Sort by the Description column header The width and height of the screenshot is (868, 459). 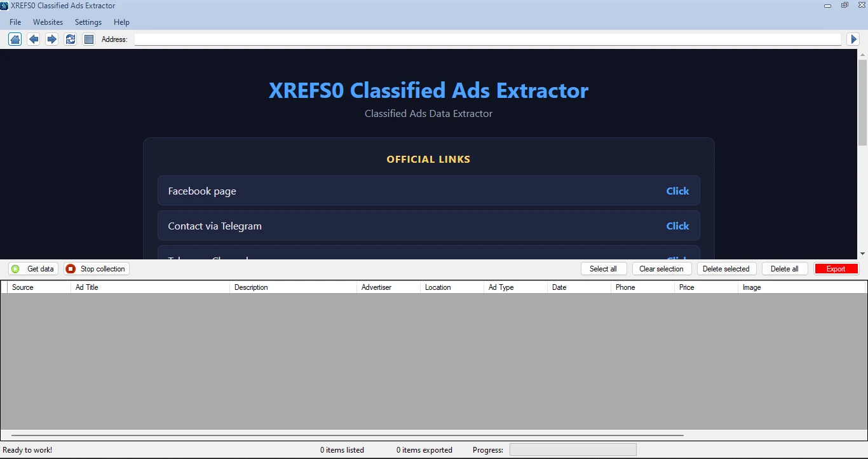coord(293,287)
